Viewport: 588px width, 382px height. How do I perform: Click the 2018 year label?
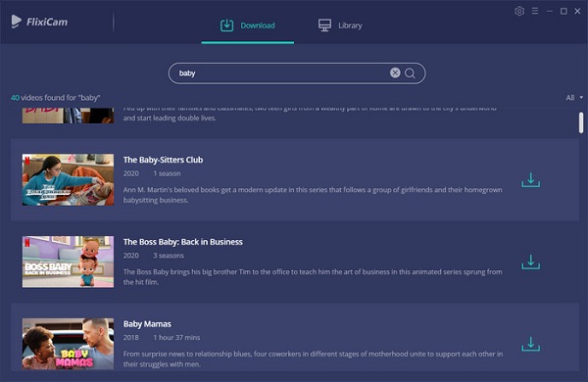pyautogui.click(x=131, y=337)
